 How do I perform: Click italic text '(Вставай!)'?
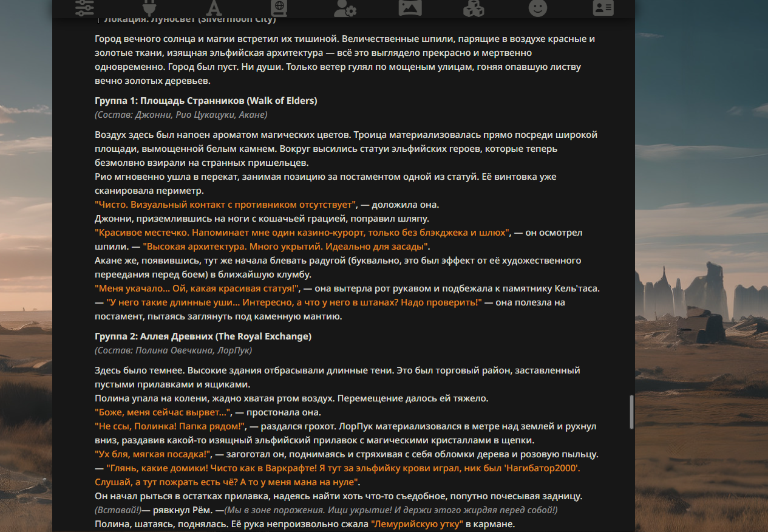(x=118, y=510)
